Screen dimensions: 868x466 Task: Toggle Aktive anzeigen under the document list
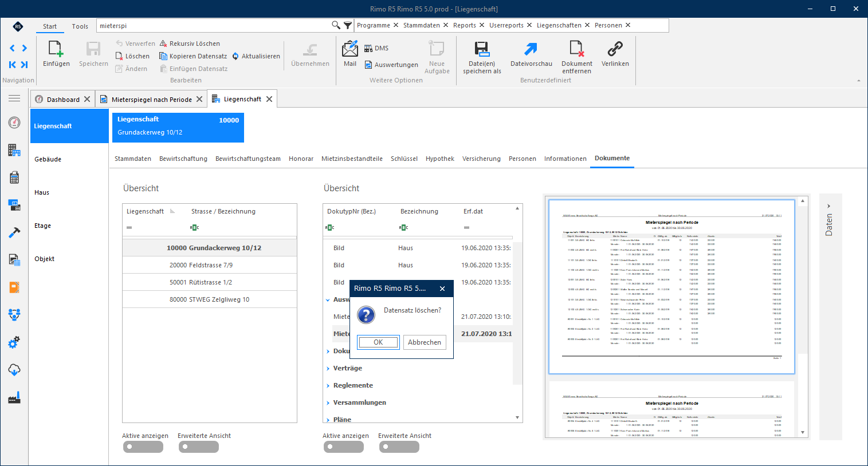pyautogui.click(x=344, y=447)
